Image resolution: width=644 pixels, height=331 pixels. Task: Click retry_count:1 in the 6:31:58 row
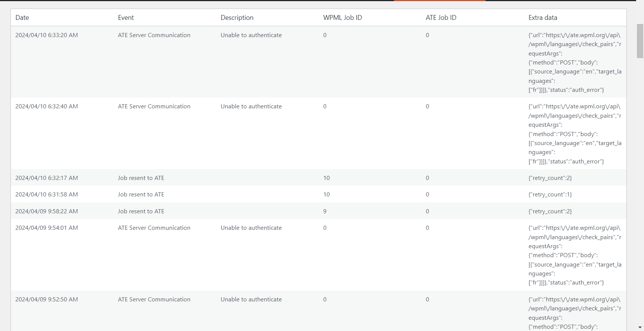coord(550,195)
